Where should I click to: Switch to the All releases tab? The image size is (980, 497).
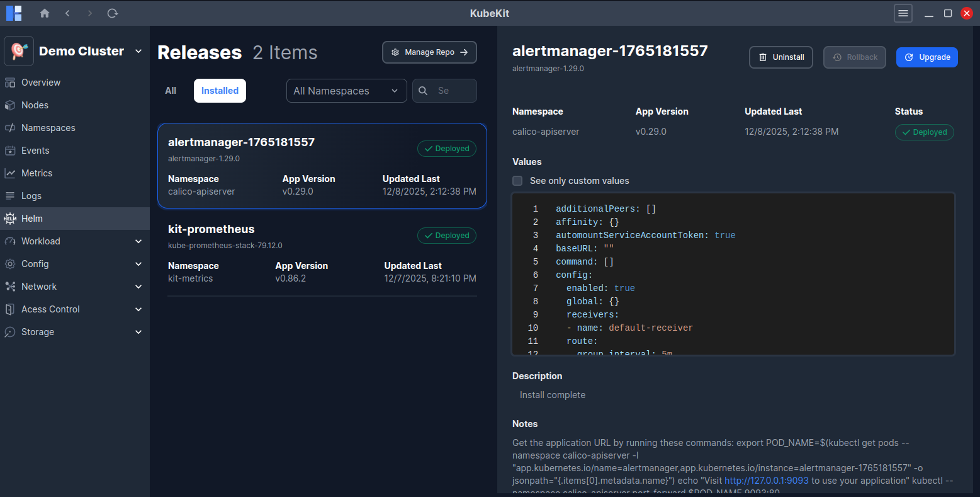(171, 91)
